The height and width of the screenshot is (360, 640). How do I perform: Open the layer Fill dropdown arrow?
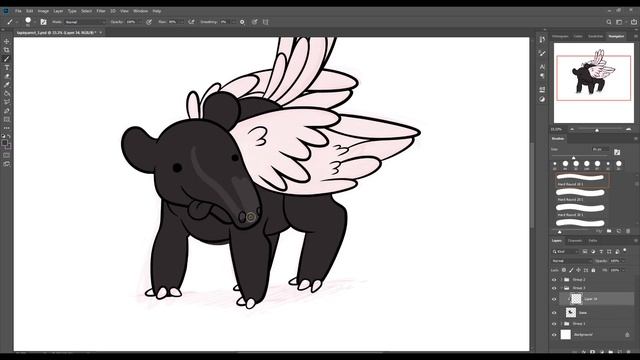623,270
